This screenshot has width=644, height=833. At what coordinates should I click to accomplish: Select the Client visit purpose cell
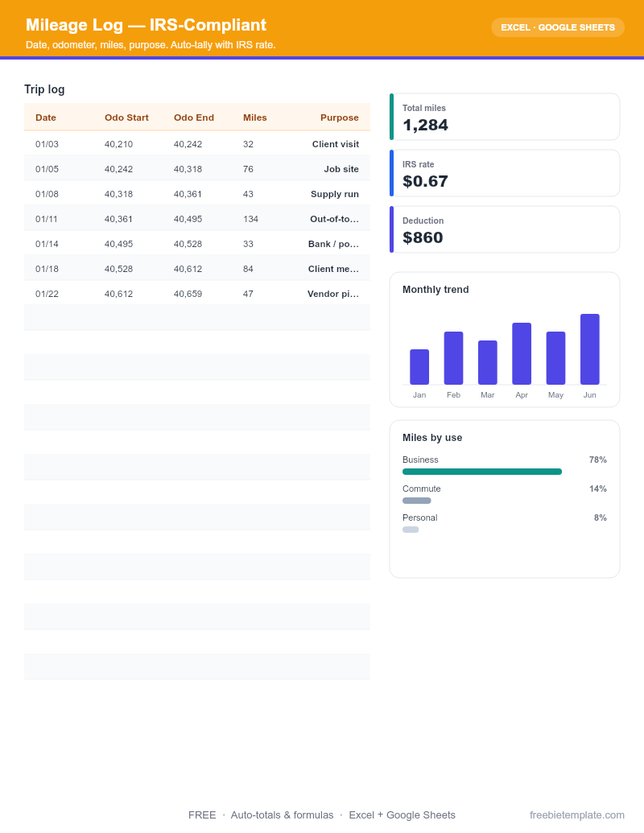coord(336,145)
